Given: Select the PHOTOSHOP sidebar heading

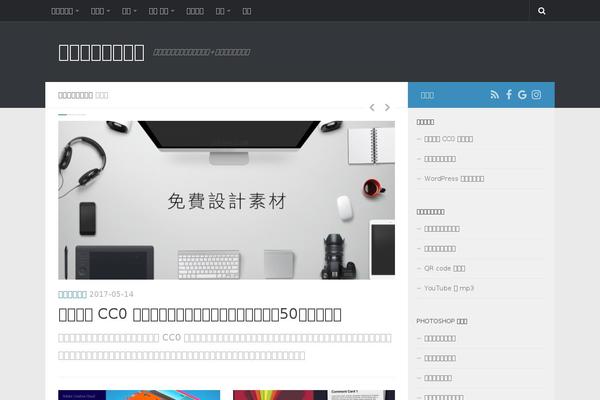Looking at the screenshot, I should [x=442, y=321].
